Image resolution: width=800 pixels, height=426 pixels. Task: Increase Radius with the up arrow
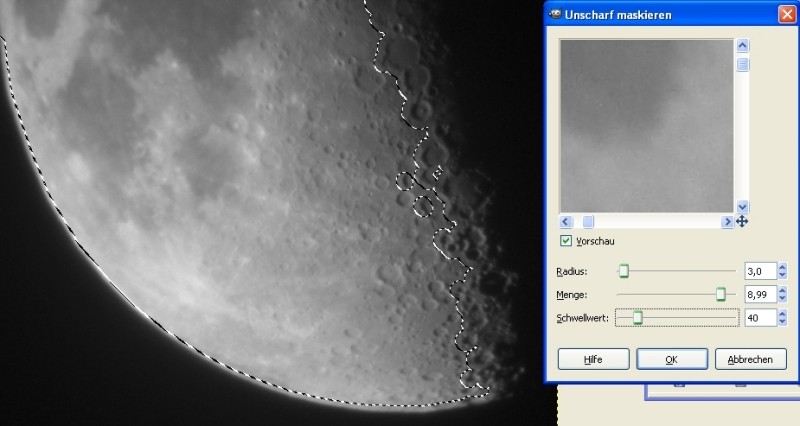click(783, 267)
